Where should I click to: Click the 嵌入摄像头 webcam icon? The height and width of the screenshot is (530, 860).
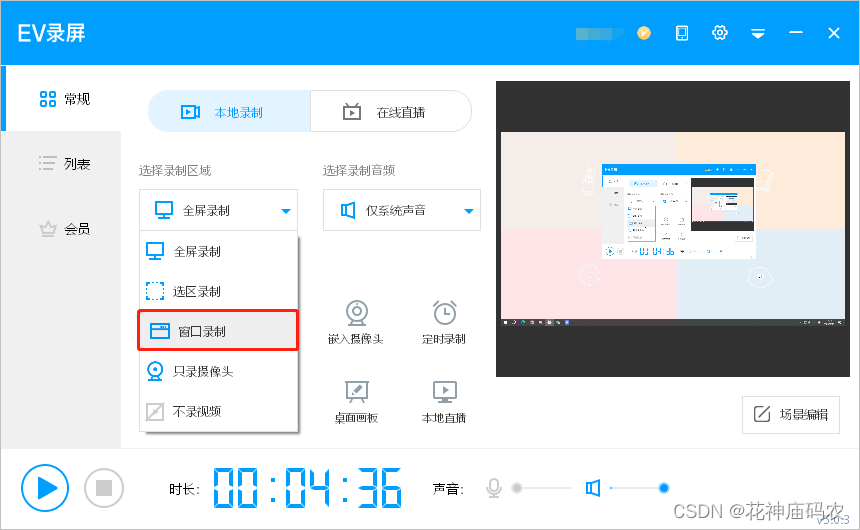[357, 313]
